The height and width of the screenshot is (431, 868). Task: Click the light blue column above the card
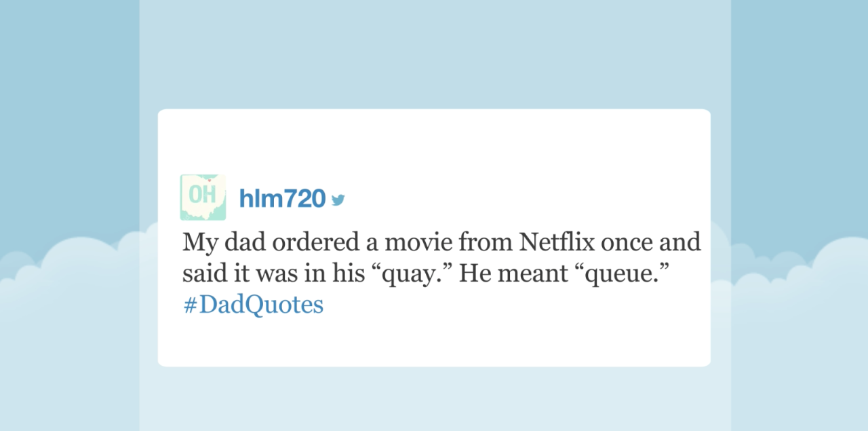pyautogui.click(x=435, y=54)
